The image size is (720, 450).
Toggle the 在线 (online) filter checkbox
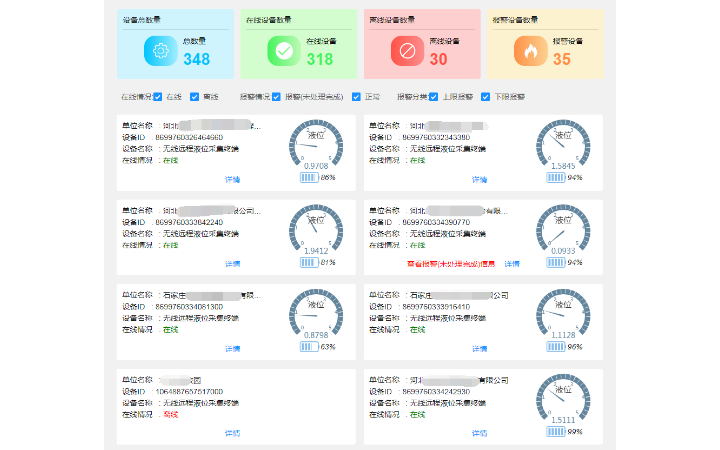158,97
